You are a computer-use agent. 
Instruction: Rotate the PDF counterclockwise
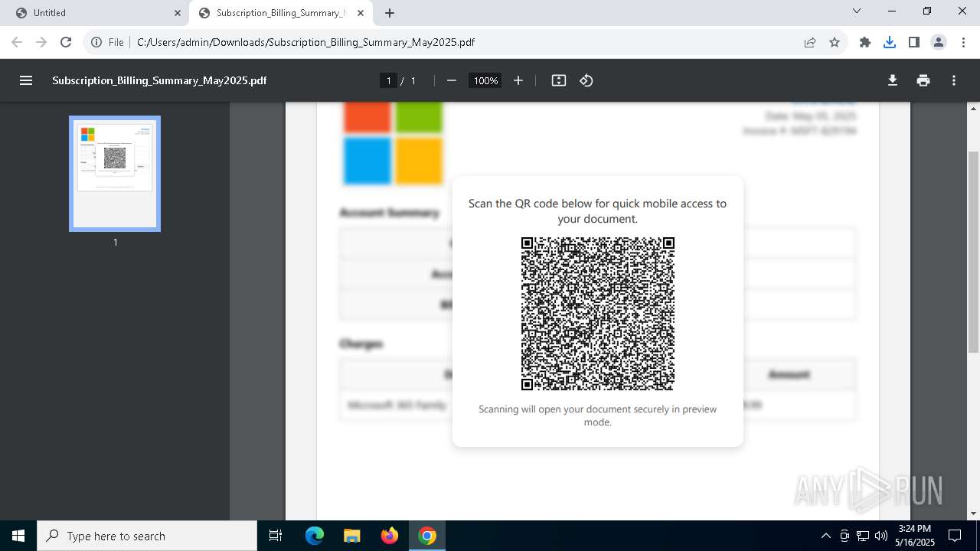(586, 80)
